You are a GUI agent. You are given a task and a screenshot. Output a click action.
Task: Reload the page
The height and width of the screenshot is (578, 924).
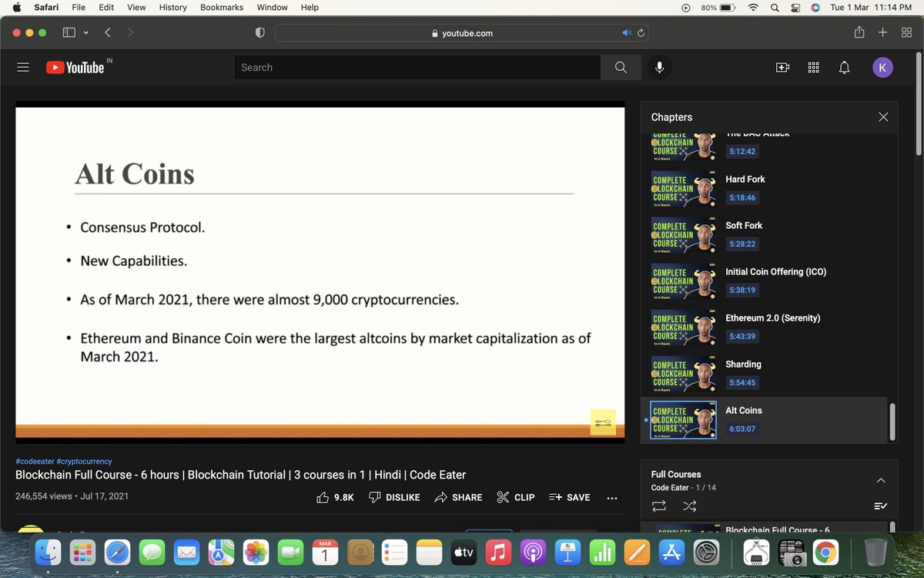(x=641, y=33)
